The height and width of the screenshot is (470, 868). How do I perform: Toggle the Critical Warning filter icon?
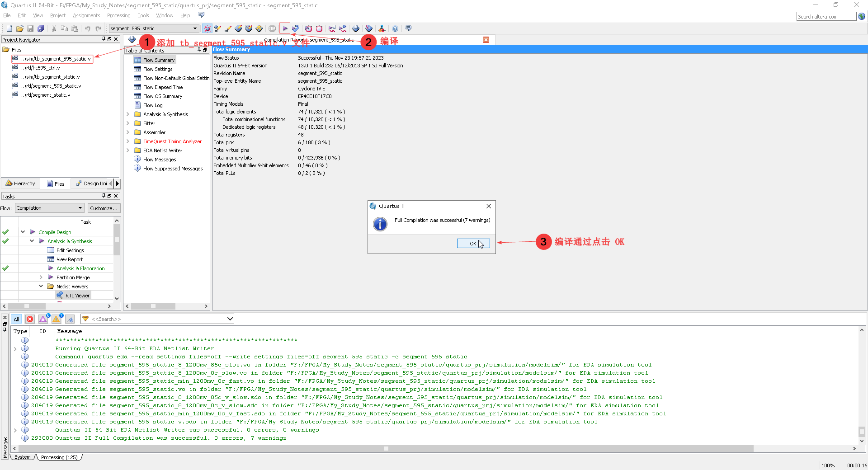coord(43,319)
